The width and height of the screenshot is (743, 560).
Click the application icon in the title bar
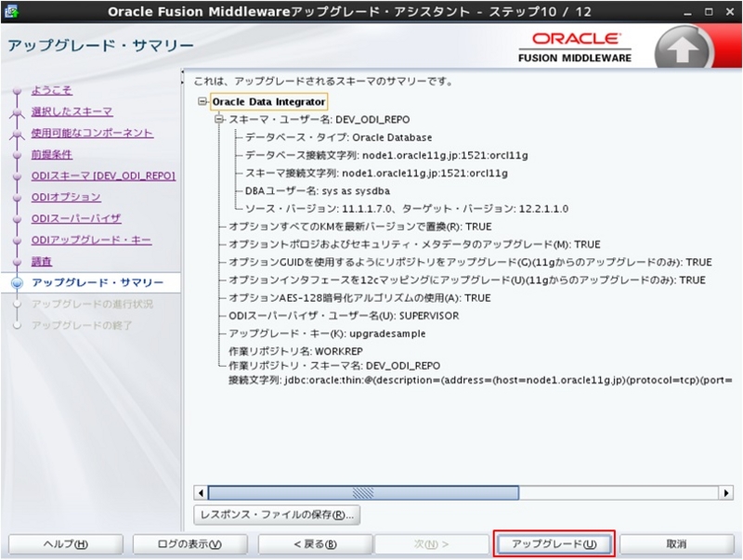coord(11,11)
